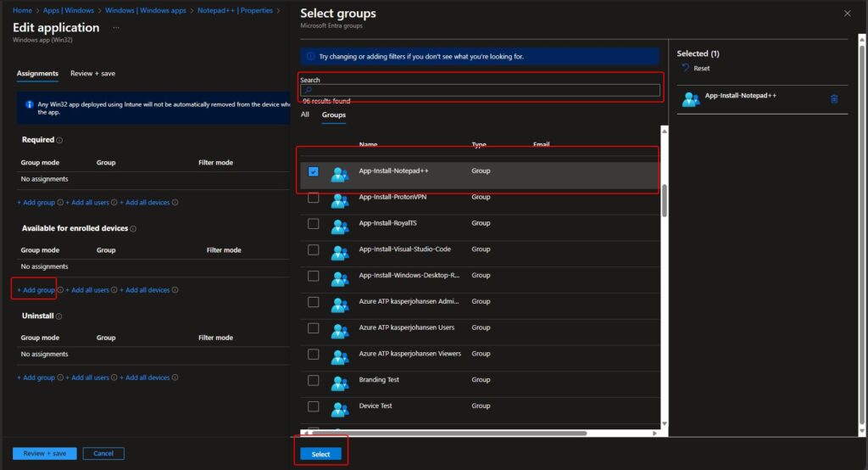The image size is (868, 470).
Task: Add group under Required section
Action: point(36,202)
